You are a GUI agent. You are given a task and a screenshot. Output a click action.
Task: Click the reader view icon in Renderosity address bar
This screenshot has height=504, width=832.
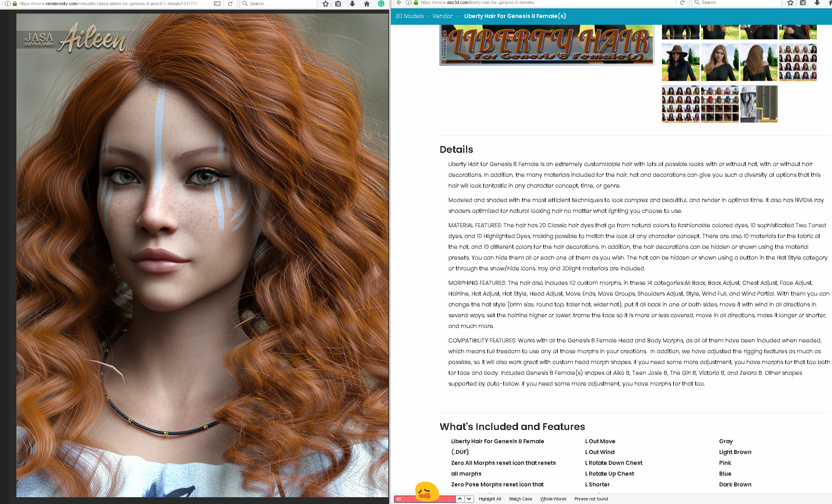[217, 4]
